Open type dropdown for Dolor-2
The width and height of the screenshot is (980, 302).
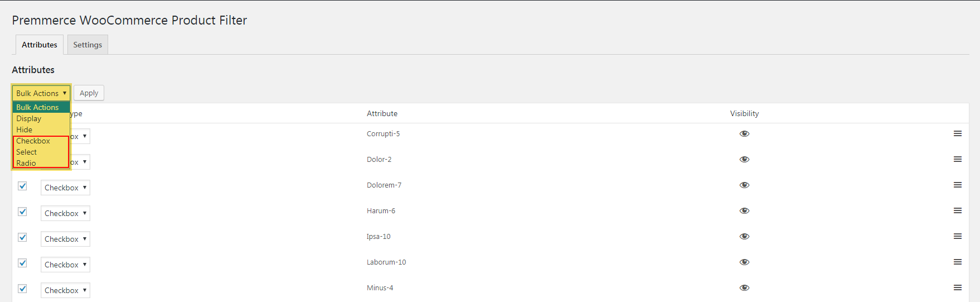tap(80, 162)
